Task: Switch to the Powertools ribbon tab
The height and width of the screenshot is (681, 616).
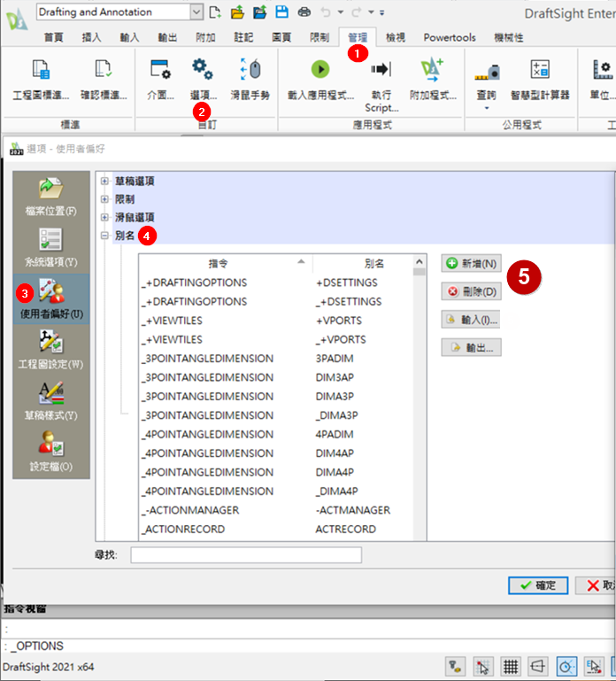Action: tap(450, 37)
